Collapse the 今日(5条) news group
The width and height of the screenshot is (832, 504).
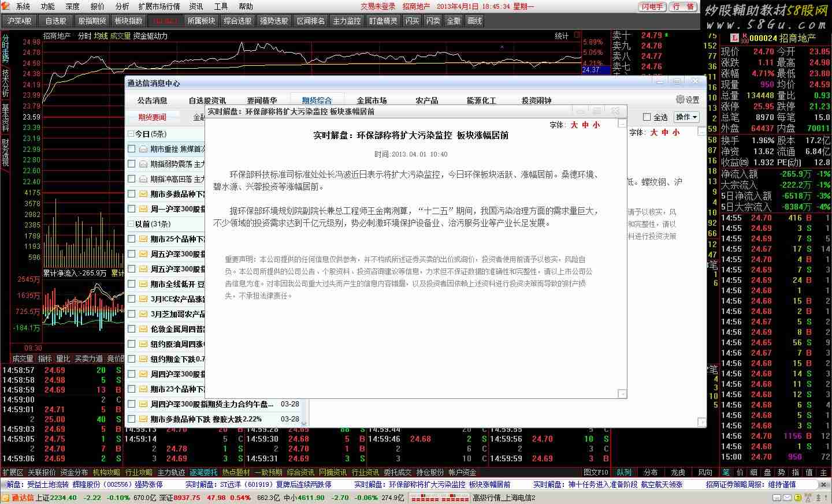point(131,134)
